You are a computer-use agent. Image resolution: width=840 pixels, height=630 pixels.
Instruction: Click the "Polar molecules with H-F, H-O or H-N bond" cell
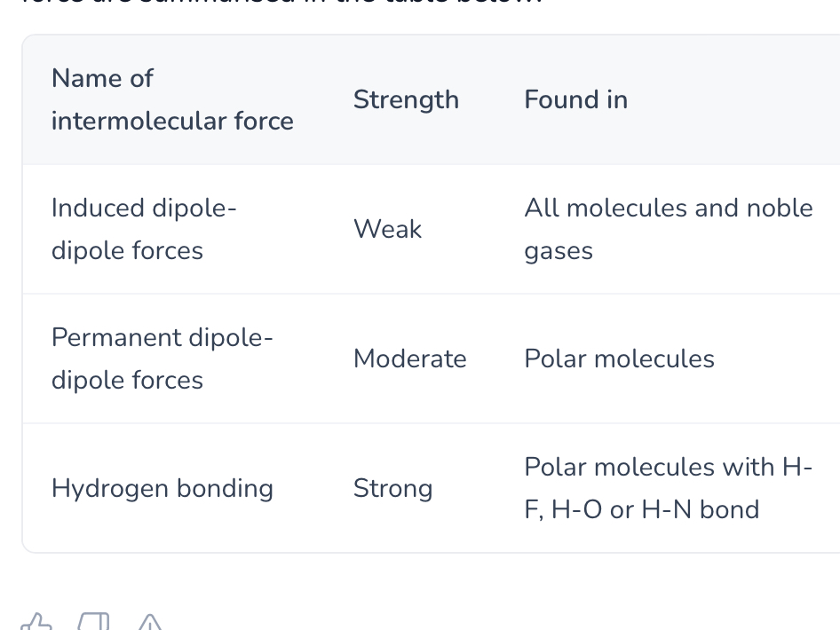668,488
